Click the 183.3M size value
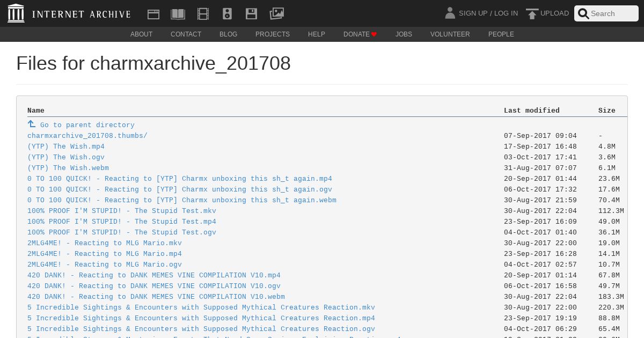Screen dimensions: 644x338 (611, 297)
